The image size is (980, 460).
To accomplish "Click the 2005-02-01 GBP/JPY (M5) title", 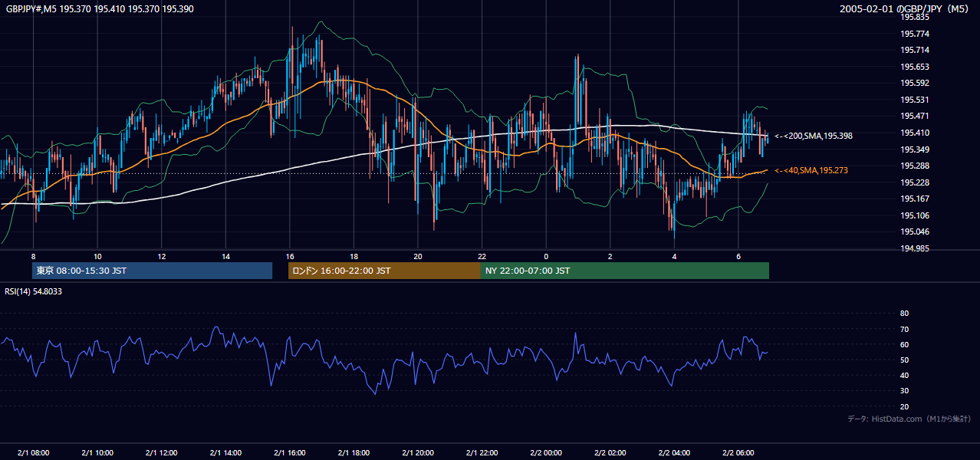I will (x=905, y=8).
